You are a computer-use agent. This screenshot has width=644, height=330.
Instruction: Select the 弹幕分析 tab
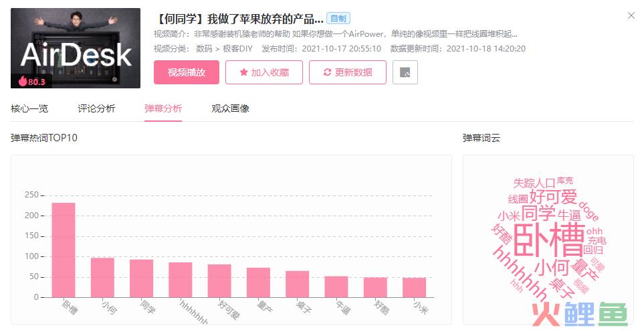pyautogui.click(x=163, y=108)
